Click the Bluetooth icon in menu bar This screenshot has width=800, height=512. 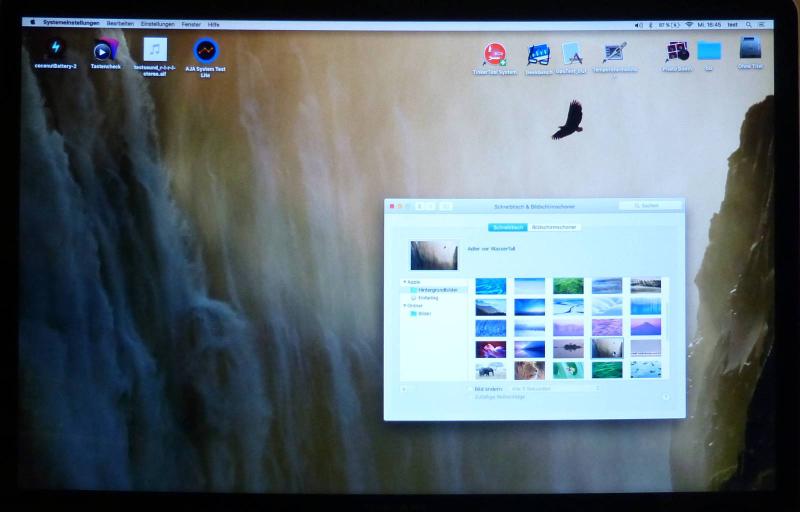pyautogui.click(x=651, y=25)
